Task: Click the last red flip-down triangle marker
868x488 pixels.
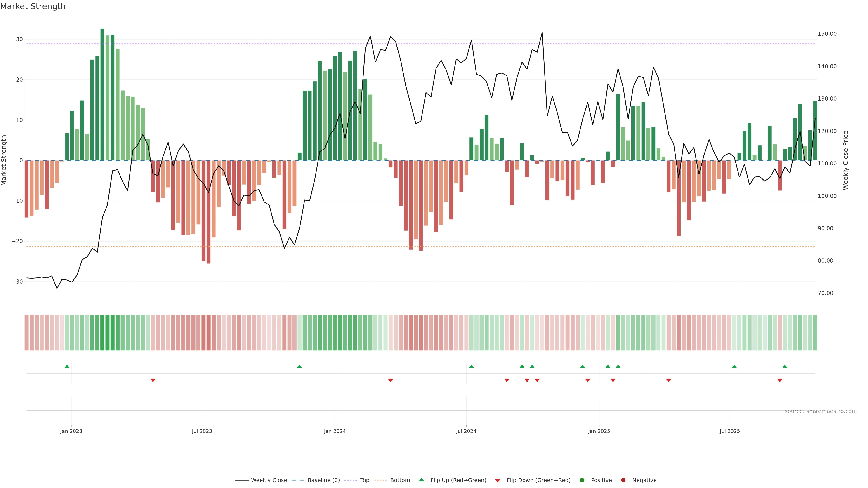Action: pyautogui.click(x=780, y=380)
